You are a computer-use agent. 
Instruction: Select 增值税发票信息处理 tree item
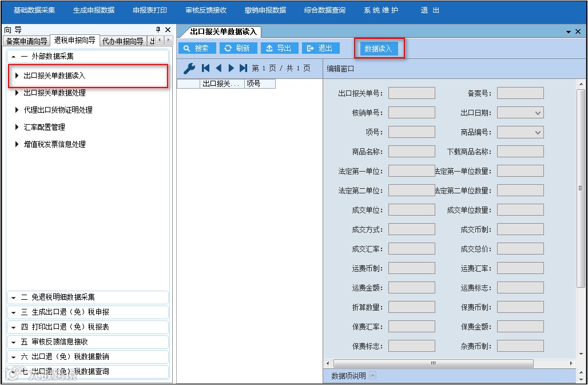[x=54, y=144]
